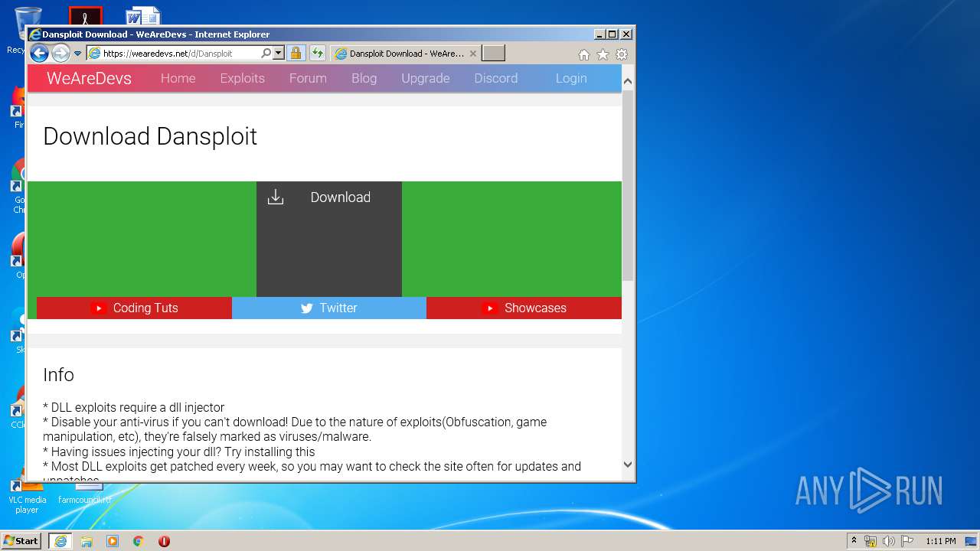Click the browser Forward arrow button
Screen dimensions: 980x551
tap(60, 53)
